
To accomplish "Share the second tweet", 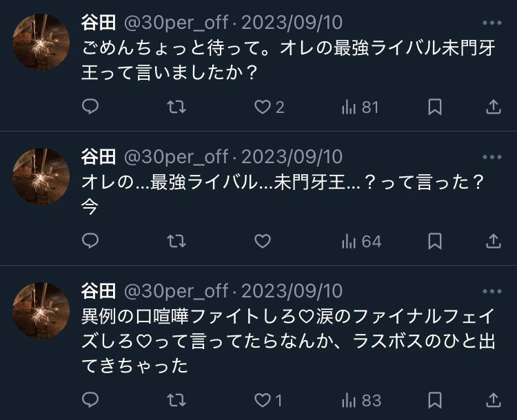I will click(494, 241).
